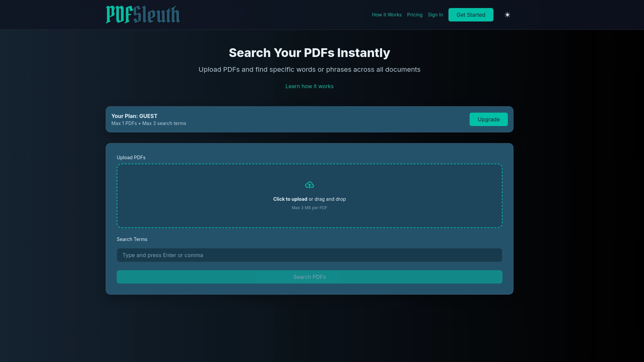Click the Upload PDFs label
The image size is (644, 362).
[131, 157]
